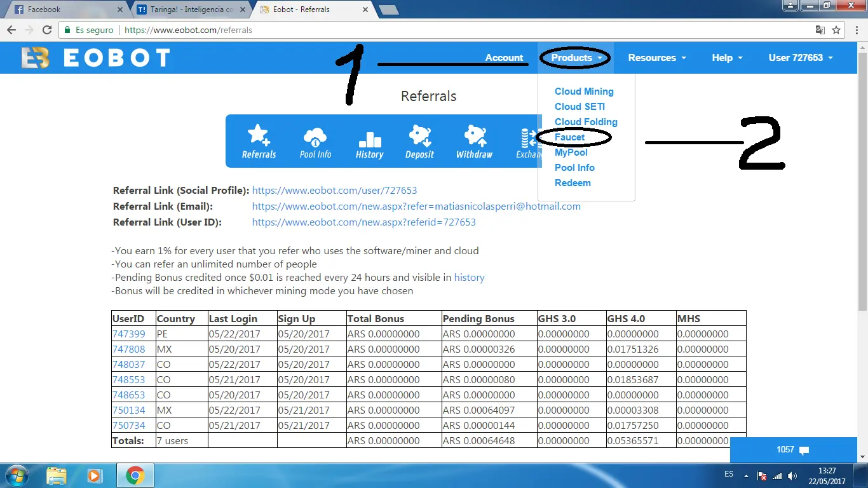The width and height of the screenshot is (868, 488).
Task: Open the User ID referral link
Action: (x=363, y=222)
